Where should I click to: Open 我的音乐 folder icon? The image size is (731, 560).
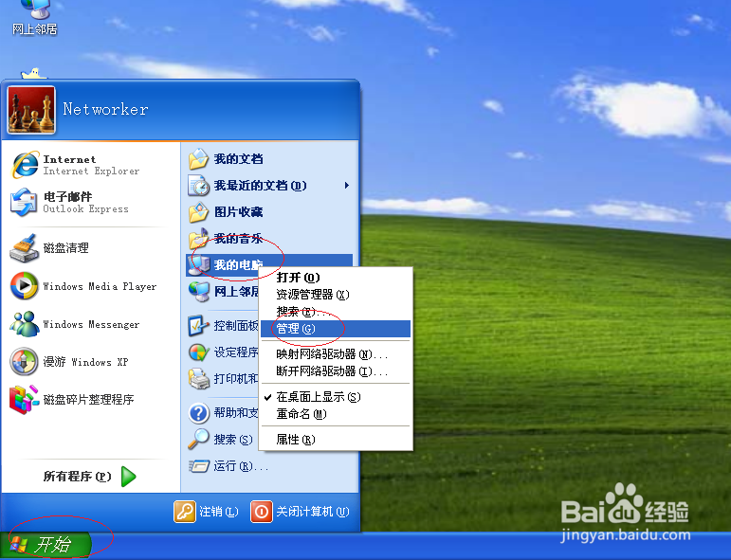click(x=198, y=239)
